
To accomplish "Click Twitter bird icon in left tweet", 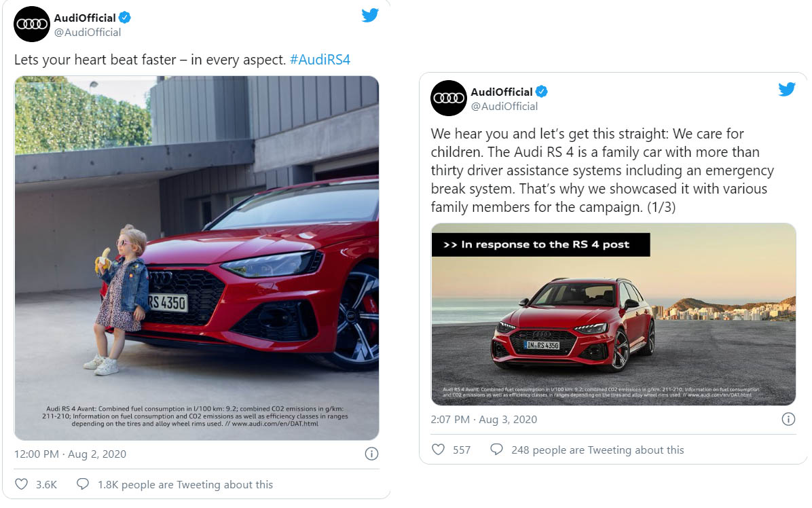I will pyautogui.click(x=370, y=15).
